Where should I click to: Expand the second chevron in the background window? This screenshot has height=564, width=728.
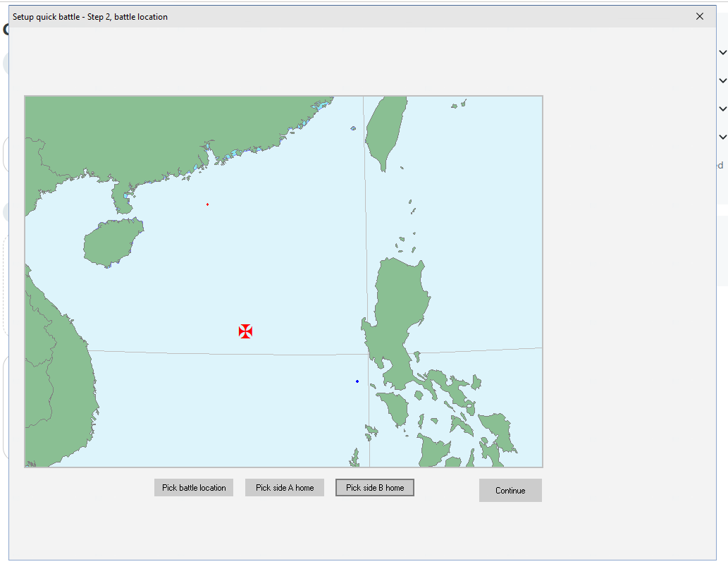[722, 80]
